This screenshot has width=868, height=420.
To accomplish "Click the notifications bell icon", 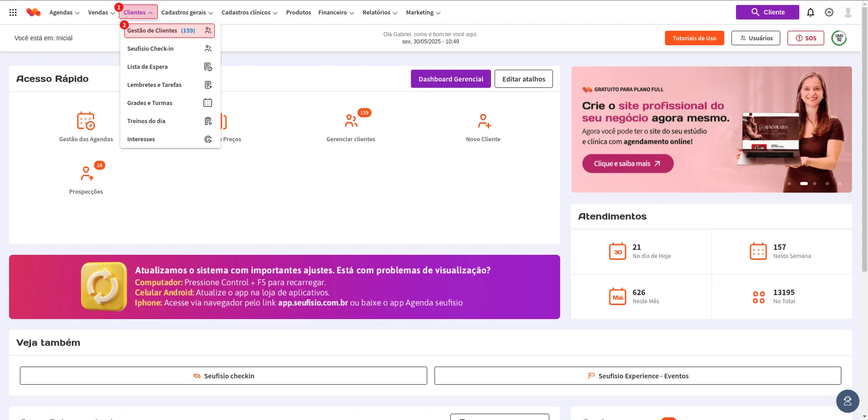I will click(810, 13).
